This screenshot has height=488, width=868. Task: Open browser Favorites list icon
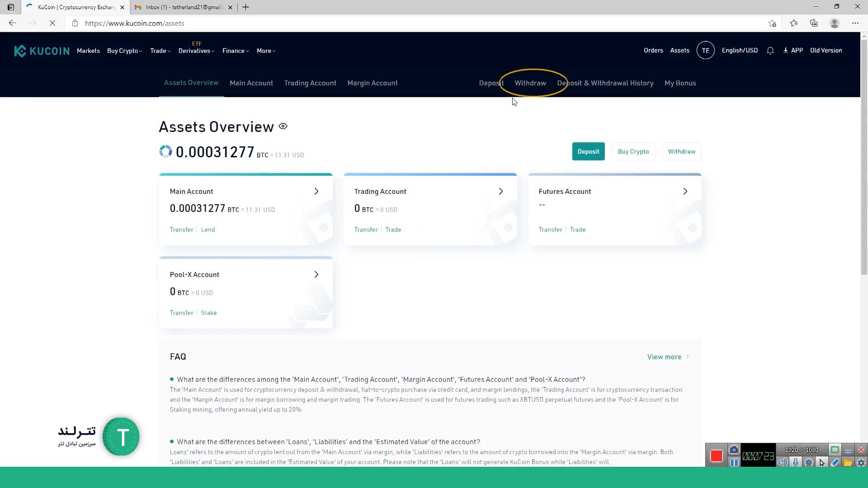(793, 23)
